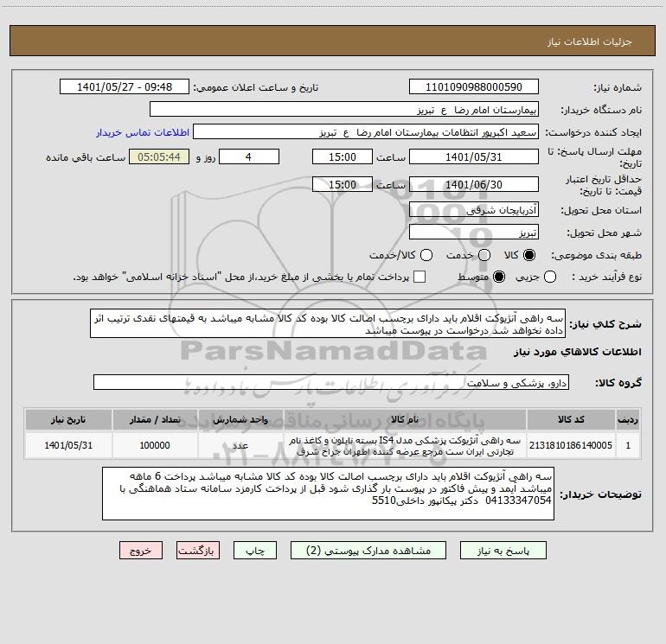Click the پاسخ به نیاز button
This screenshot has width=666, height=644.
pos(503,551)
